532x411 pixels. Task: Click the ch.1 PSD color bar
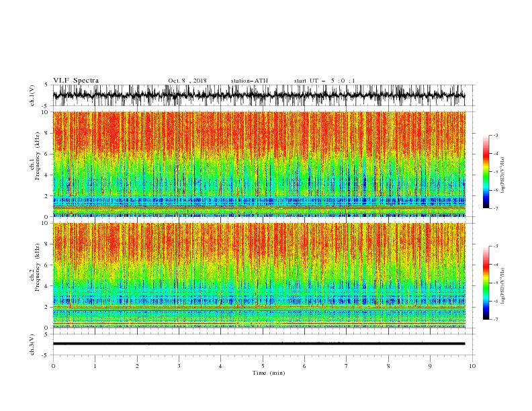(x=486, y=172)
